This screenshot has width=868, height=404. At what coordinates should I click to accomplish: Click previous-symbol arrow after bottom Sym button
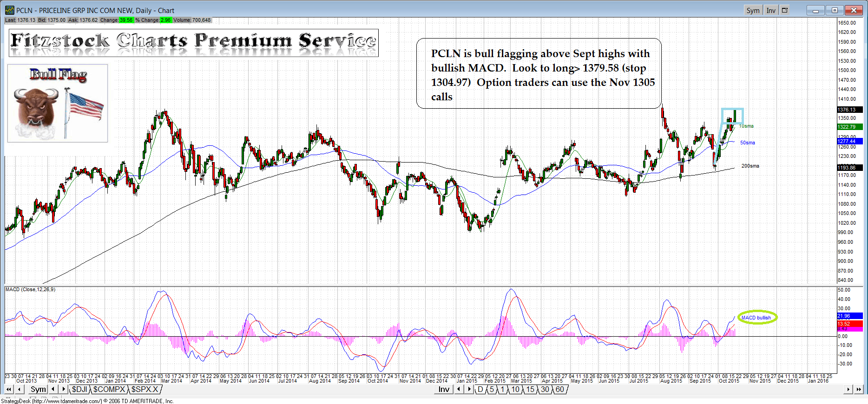tap(53, 389)
